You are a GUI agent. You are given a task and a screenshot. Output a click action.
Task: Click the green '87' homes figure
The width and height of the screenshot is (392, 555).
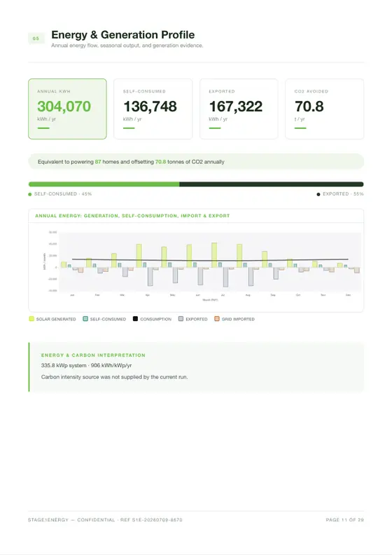[x=98, y=162]
